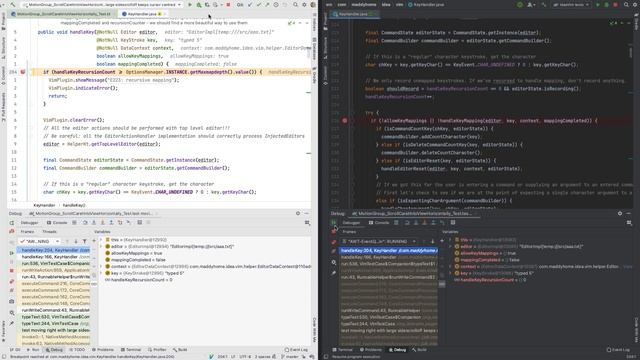Image resolution: width=640 pixels, height=360 pixels.
Task: Open debug panel settings gear in the left IDE
Action: click(298, 213)
